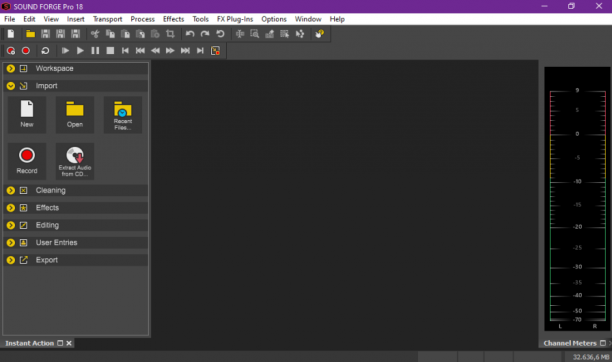This screenshot has height=362, width=612.
Task: Click the Play transport button
Action: pos(80,51)
